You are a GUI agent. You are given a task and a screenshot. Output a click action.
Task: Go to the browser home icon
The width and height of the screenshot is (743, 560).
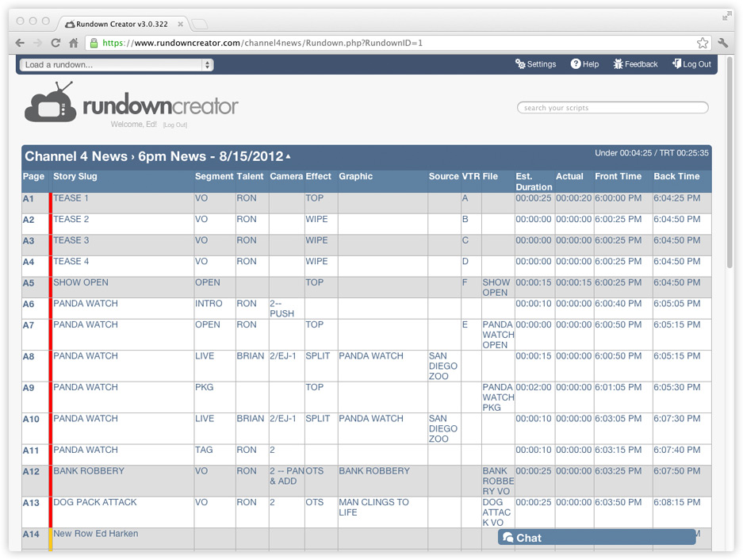74,43
